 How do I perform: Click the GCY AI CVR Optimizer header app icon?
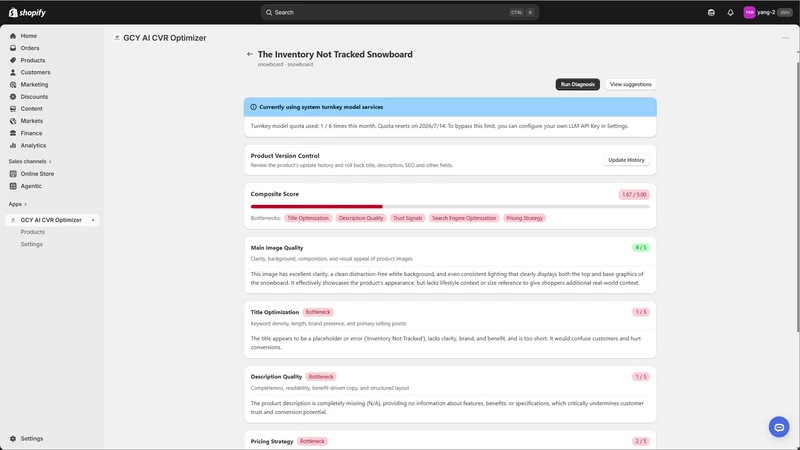117,38
